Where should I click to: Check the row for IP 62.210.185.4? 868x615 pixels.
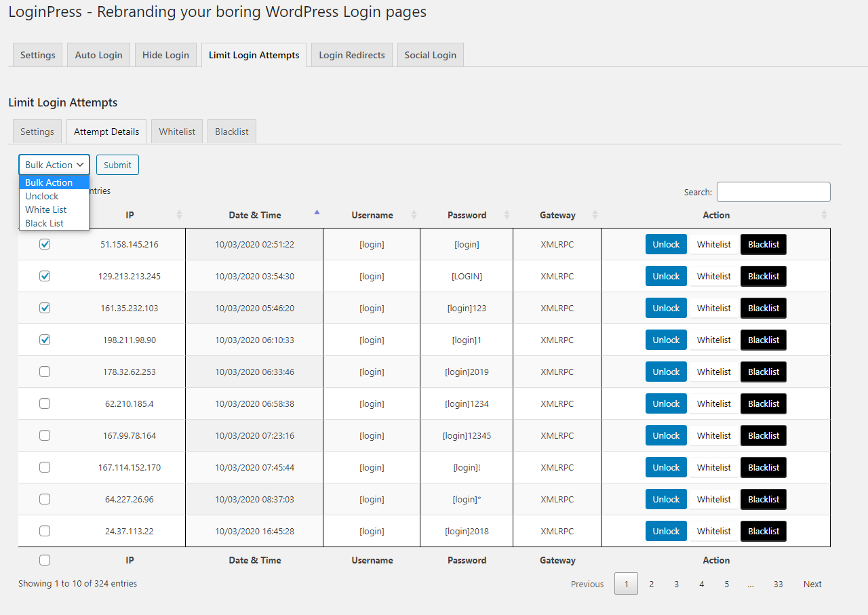pos(45,403)
